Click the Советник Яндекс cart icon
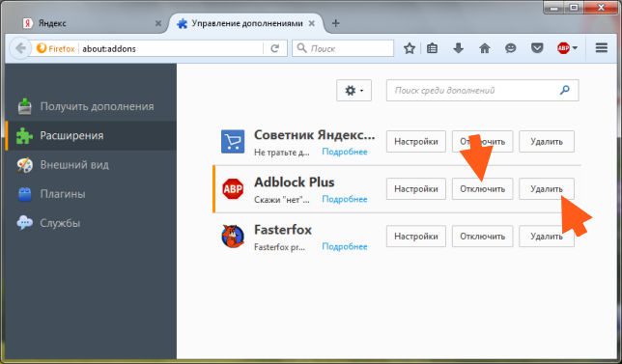Viewport: 622px width, 364px height. (x=233, y=142)
